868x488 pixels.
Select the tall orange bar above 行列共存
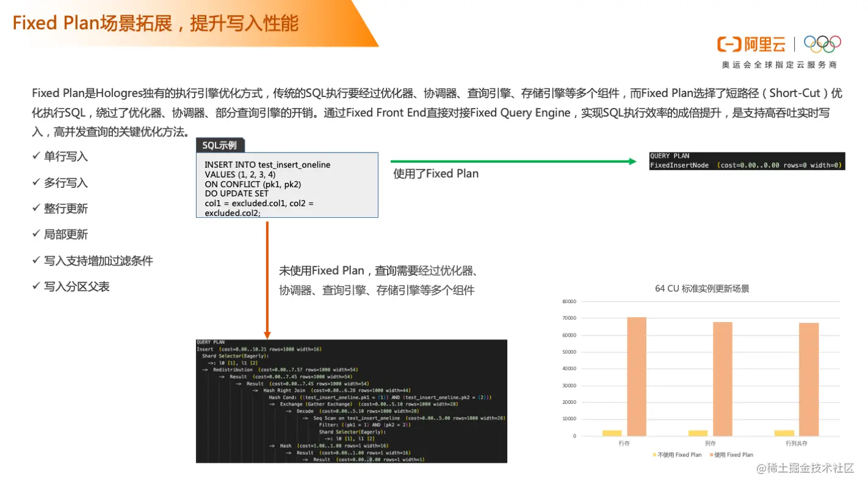point(809,379)
